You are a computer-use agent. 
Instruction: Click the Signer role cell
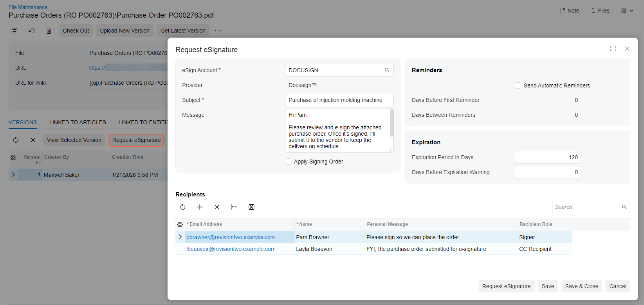click(545, 237)
